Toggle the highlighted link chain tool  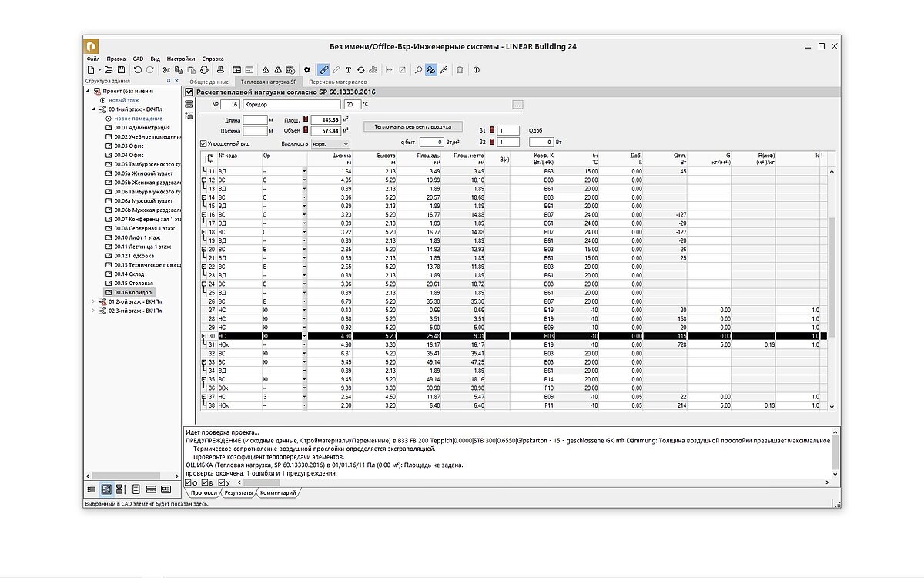point(323,70)
